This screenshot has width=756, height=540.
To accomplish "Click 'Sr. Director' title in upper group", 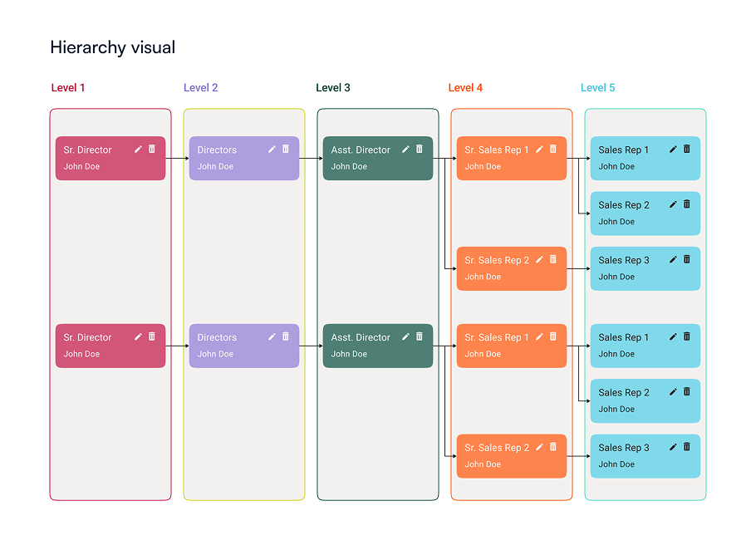I will [87, 150].
